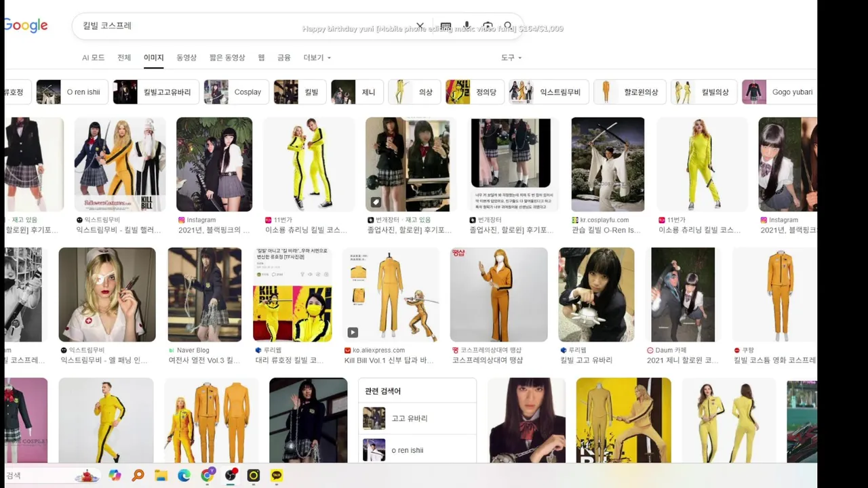
Task: Filter by 킬빌 chip
Action: (300, 91)
